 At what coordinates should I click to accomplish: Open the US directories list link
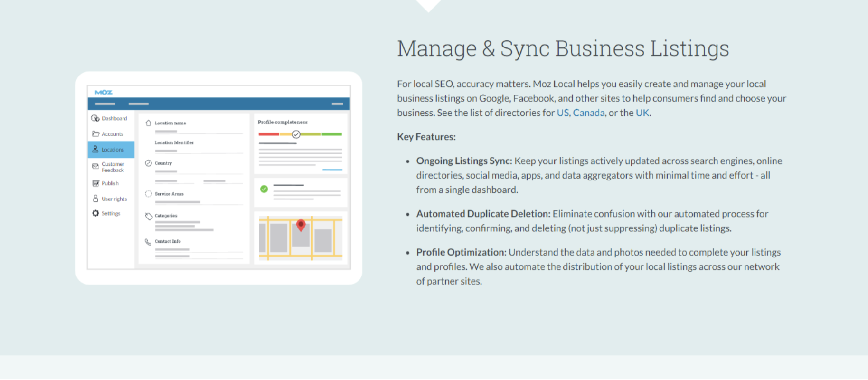563,113
